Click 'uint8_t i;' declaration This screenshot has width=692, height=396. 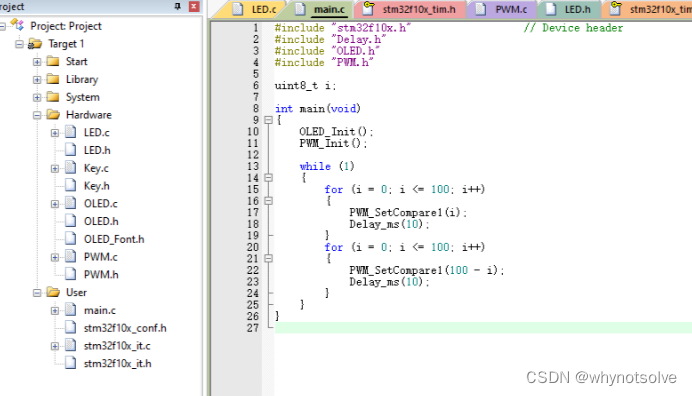(x=305, y=86)
